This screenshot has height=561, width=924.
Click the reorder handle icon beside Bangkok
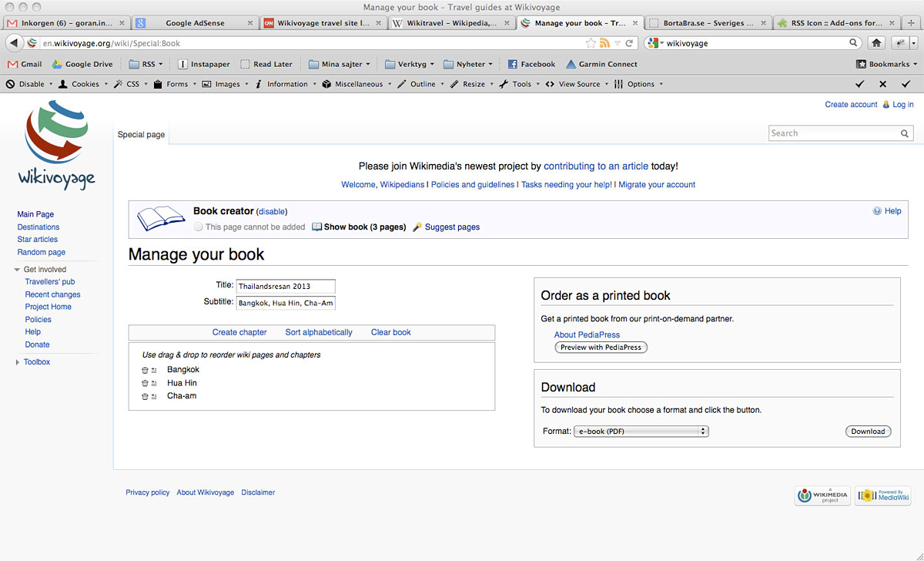point(154,371)
